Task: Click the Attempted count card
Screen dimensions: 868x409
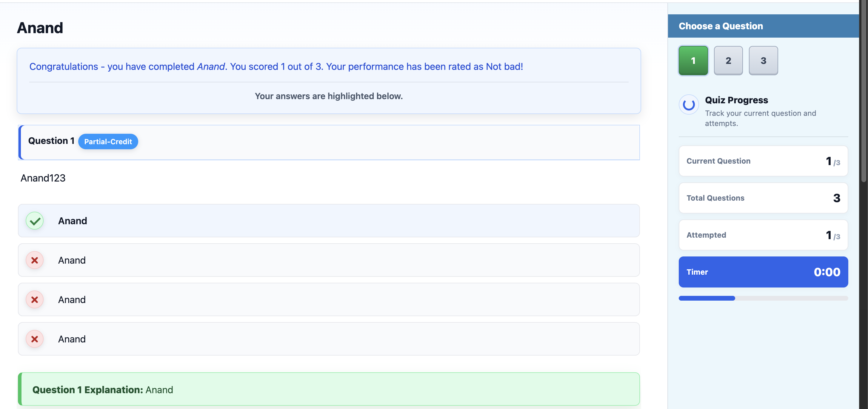Action: tap(763, 235)
